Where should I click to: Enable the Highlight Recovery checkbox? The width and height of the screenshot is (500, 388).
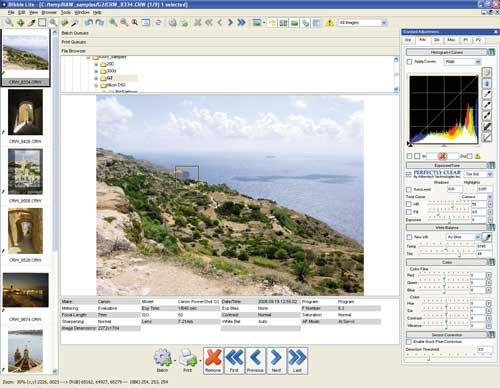[409, 204]
